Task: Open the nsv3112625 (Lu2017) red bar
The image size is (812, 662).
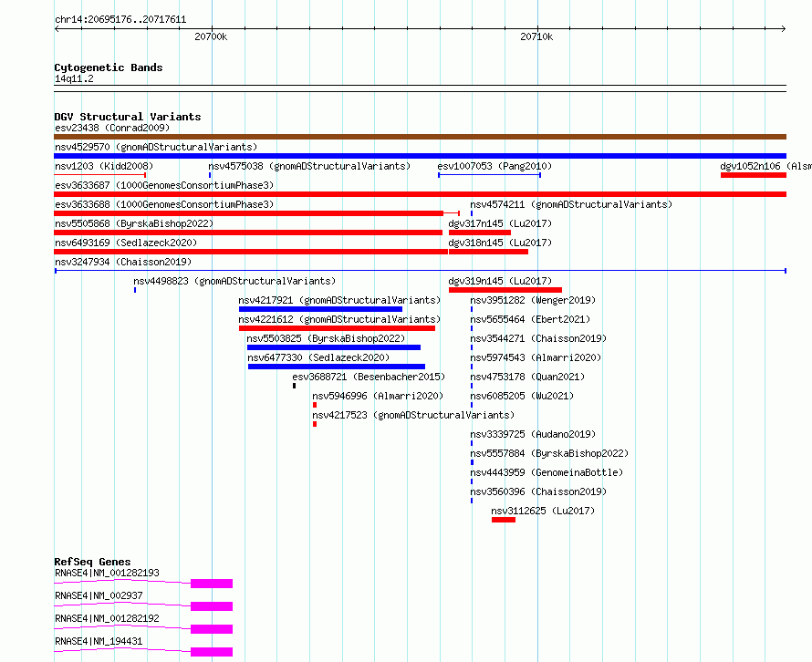Action: pos(504,520)
